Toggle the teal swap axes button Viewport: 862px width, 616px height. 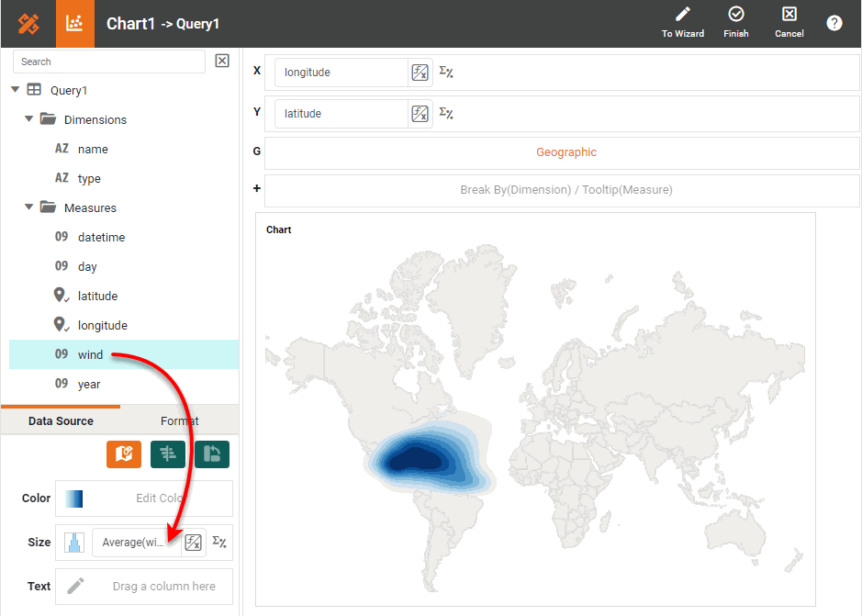[x=212, y=454]
